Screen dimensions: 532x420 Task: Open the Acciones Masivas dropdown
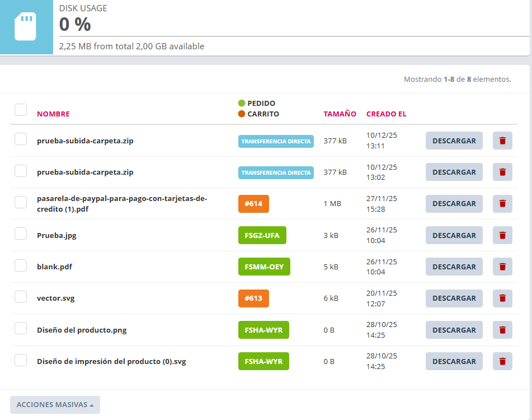(x=55, y=404)
